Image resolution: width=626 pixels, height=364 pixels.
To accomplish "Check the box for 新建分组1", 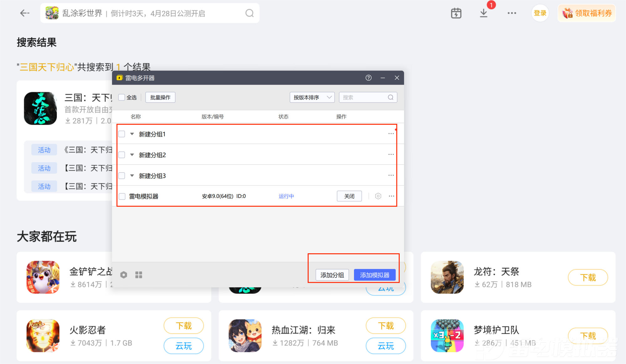I will coord(122,134).
